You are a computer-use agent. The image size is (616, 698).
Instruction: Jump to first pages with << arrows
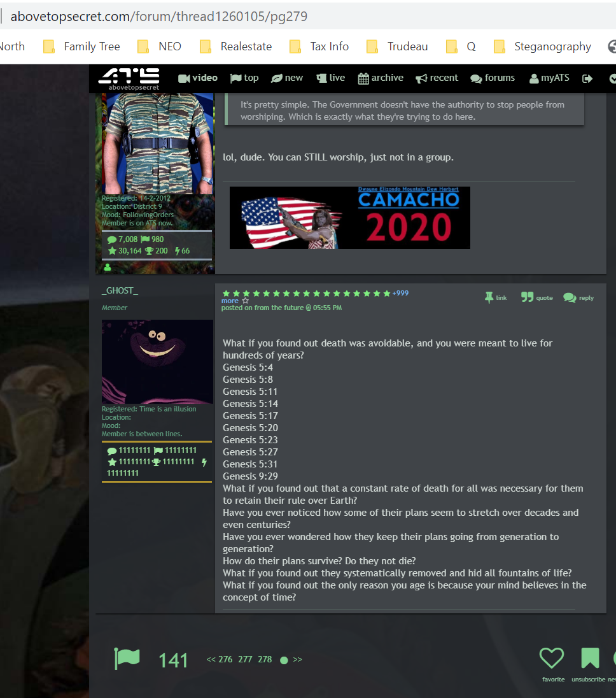point(211,659)
